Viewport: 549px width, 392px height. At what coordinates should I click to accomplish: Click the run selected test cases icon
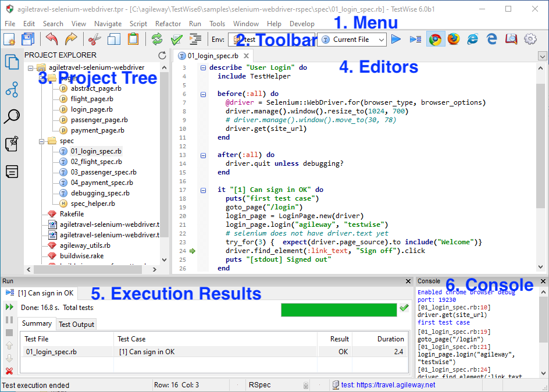click(x=416, y=39)
